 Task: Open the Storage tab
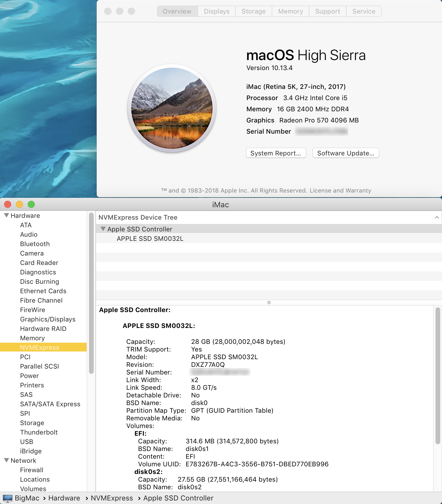click(253, 11)
